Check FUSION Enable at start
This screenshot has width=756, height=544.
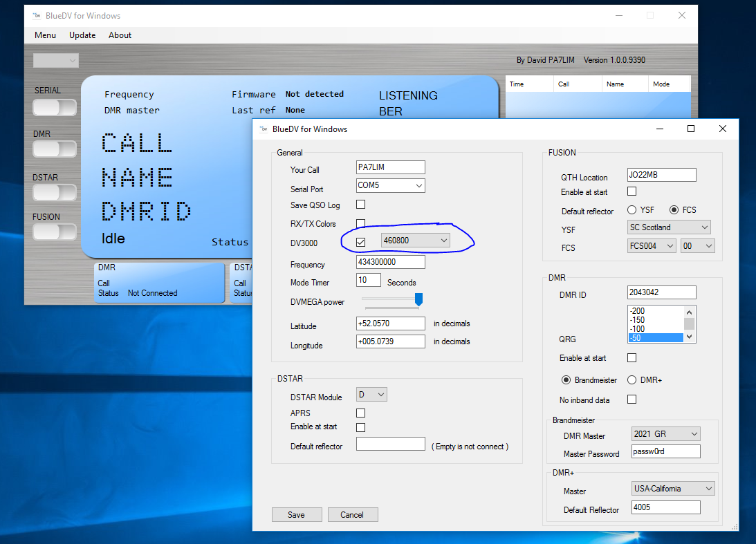[631, 191]
